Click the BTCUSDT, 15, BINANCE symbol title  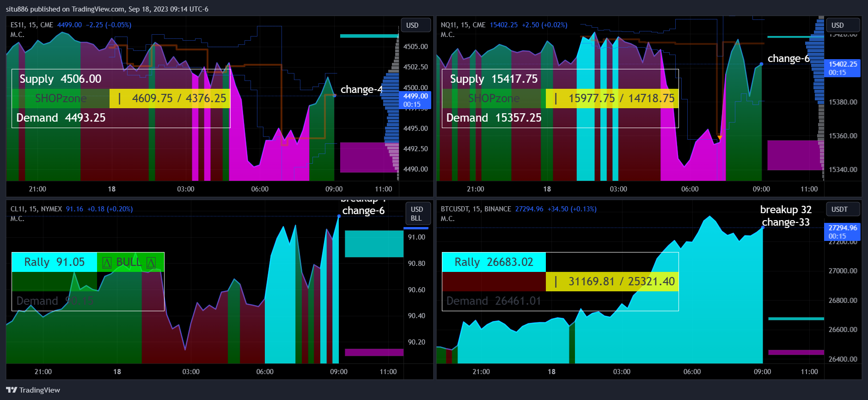click(x=476, y=209)
